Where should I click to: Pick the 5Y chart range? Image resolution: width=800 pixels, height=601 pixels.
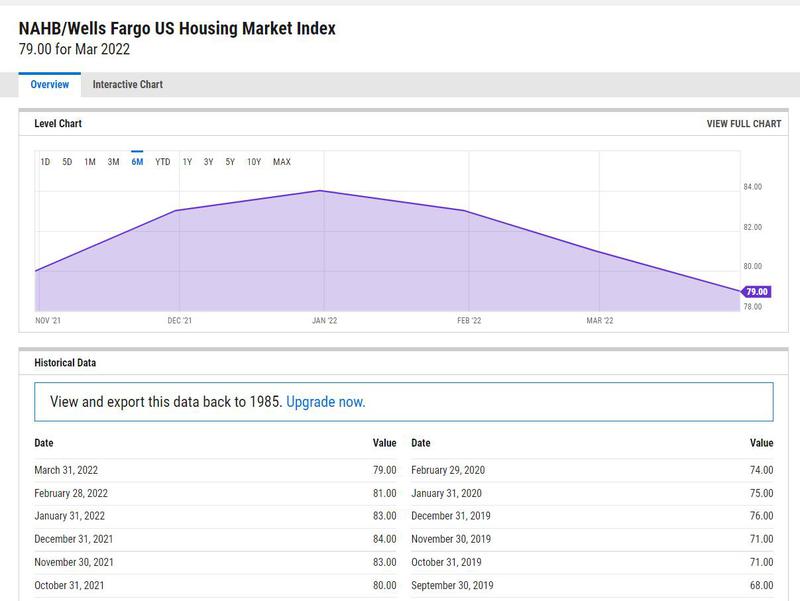tap(230, 162)
